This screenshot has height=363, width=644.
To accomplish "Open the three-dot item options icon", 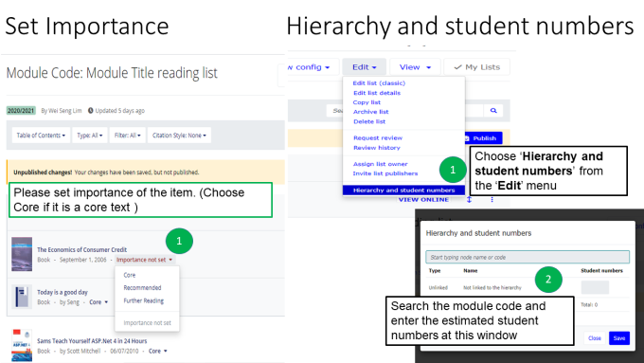I will click(x=492, y=200).
